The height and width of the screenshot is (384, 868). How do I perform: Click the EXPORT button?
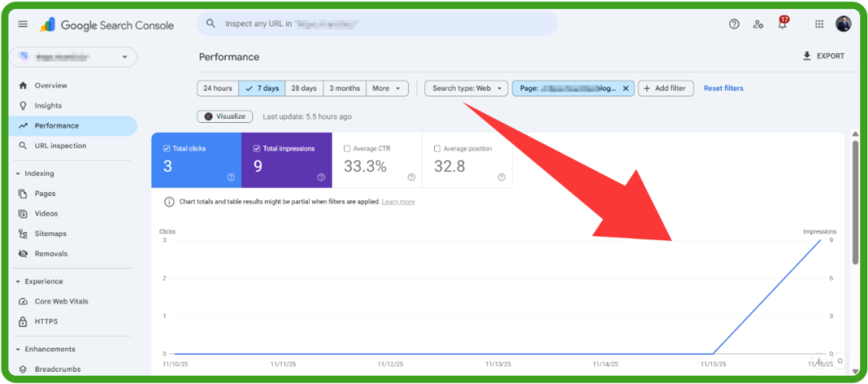pos(824,56)
